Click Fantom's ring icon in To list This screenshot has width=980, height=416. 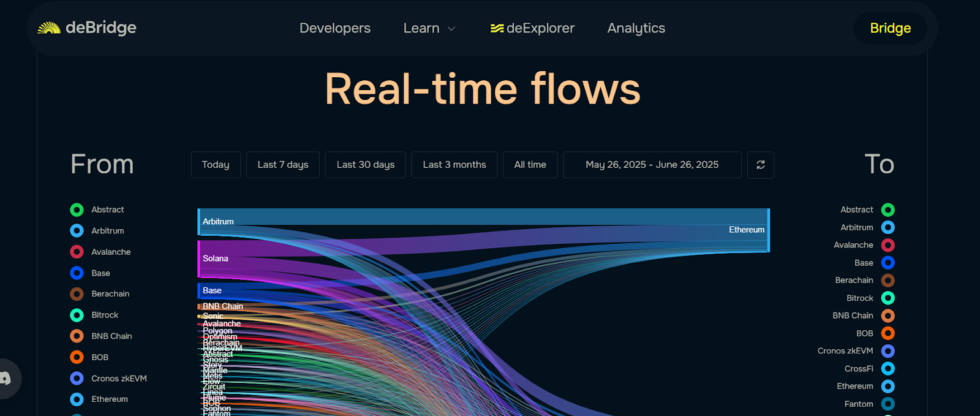pos(888,404)
